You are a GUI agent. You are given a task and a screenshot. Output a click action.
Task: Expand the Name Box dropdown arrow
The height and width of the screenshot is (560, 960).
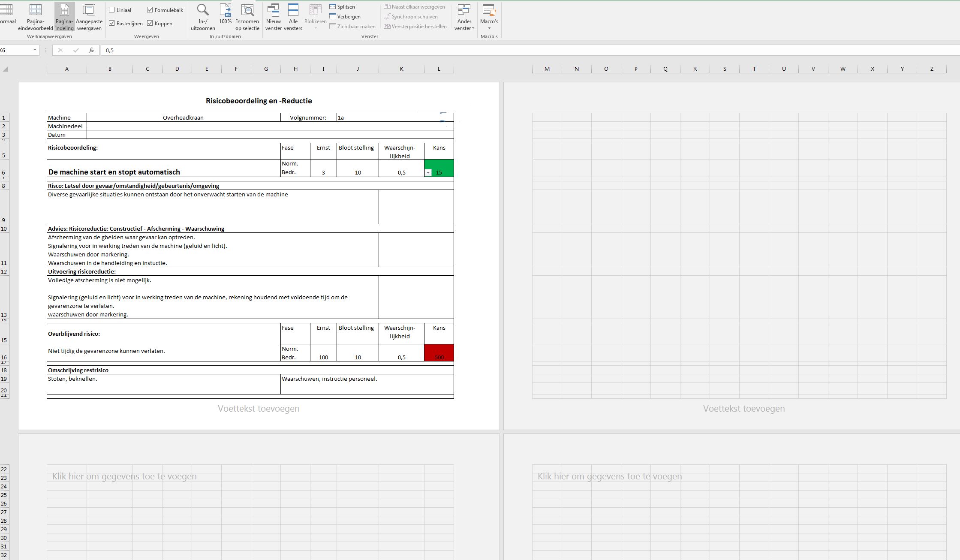35,50
